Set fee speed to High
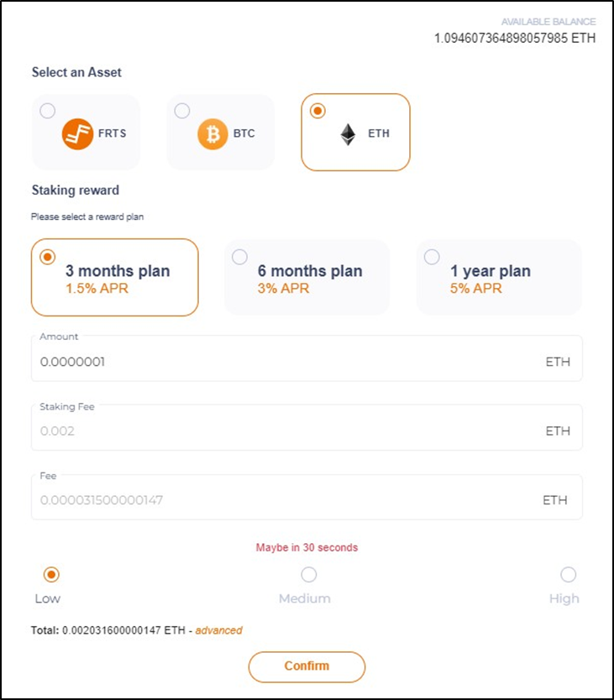614x700 pixels. [x=569, y=575]
